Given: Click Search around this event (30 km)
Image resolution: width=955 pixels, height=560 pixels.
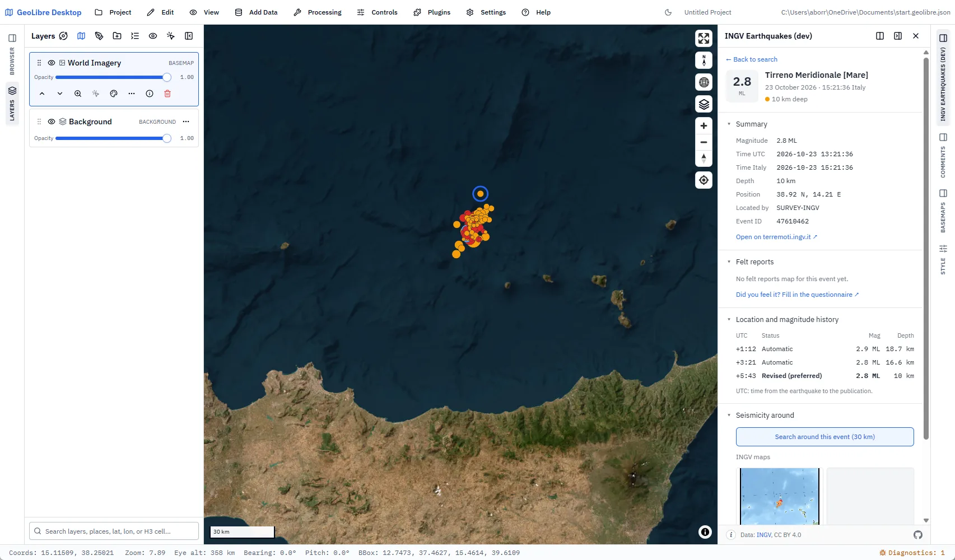Looking at the screenshot, I should click(824, 437).
